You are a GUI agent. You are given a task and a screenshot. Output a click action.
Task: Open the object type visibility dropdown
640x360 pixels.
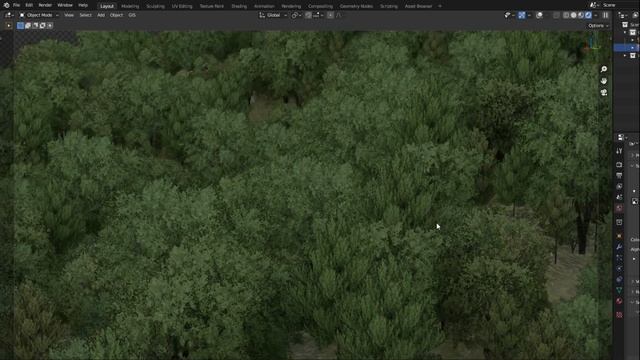pos(509,15)
